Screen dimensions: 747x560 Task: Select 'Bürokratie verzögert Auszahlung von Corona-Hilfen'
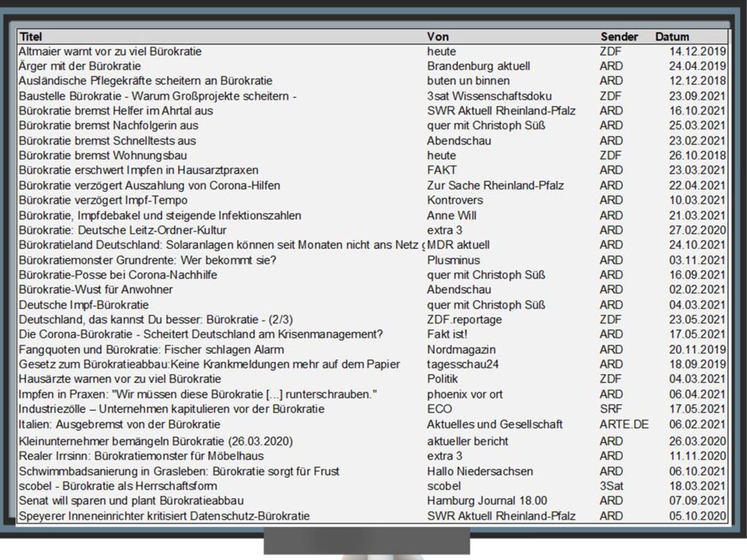click(373, 186)
